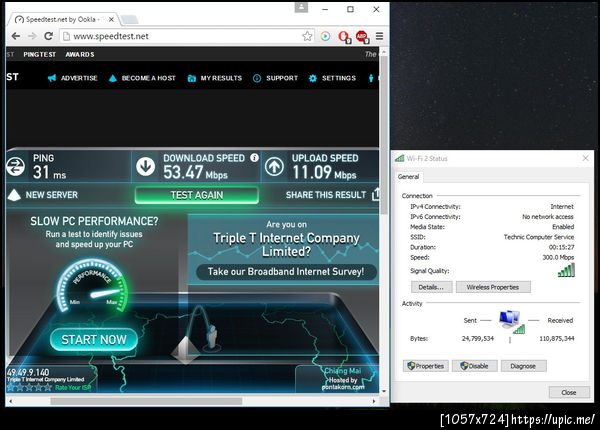Click the Duration value 00:15:27
The width and height of the screenshot is (600, 430).
coord(561,247)
